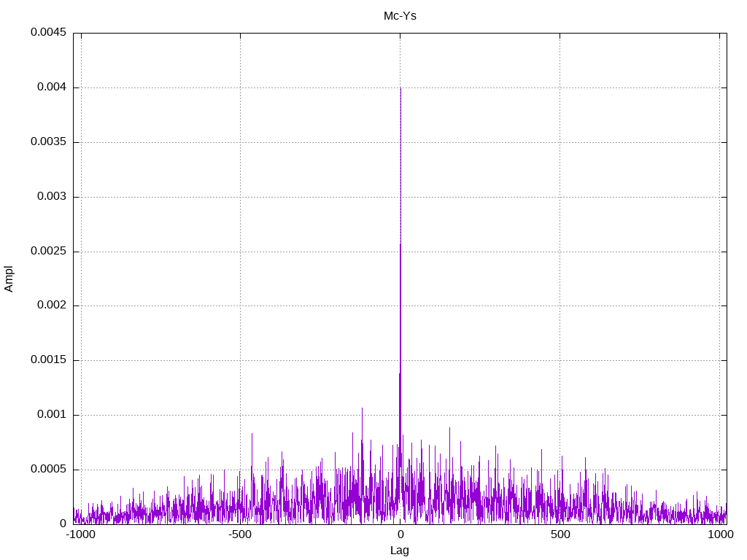Select the 0 tick label on x-axis

tap(400, 534)
